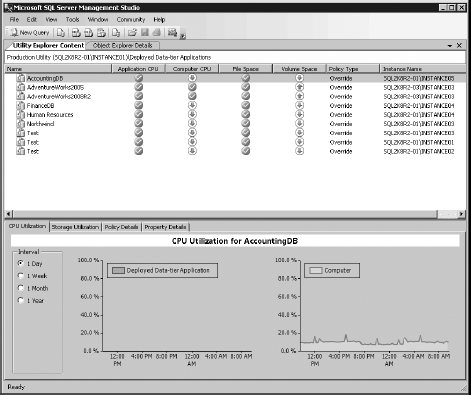Open the active documents dropdown arrow
Viewport: 471px width, 395px height.
click(450, 46)
